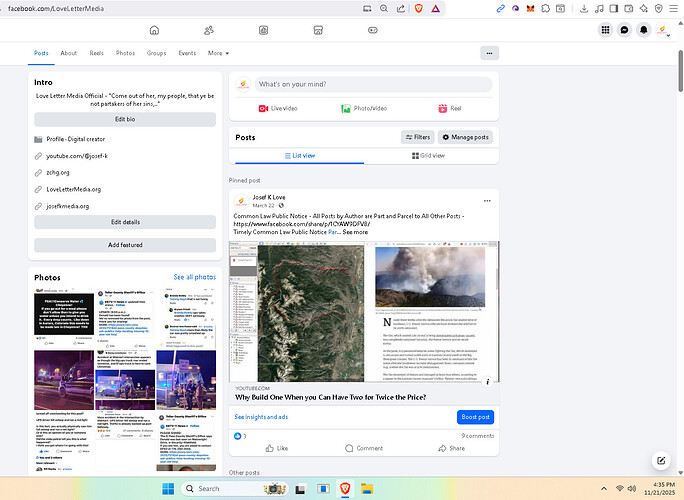Click the What's on your mind field
Viewport: 684px width, 500px height.
click(x=370, y=84)
